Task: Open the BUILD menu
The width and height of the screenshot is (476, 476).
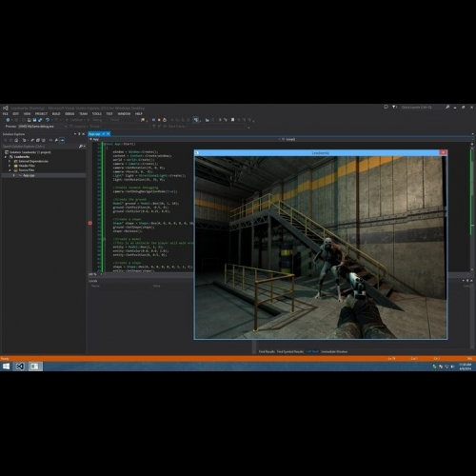Action: pos(56,113)
